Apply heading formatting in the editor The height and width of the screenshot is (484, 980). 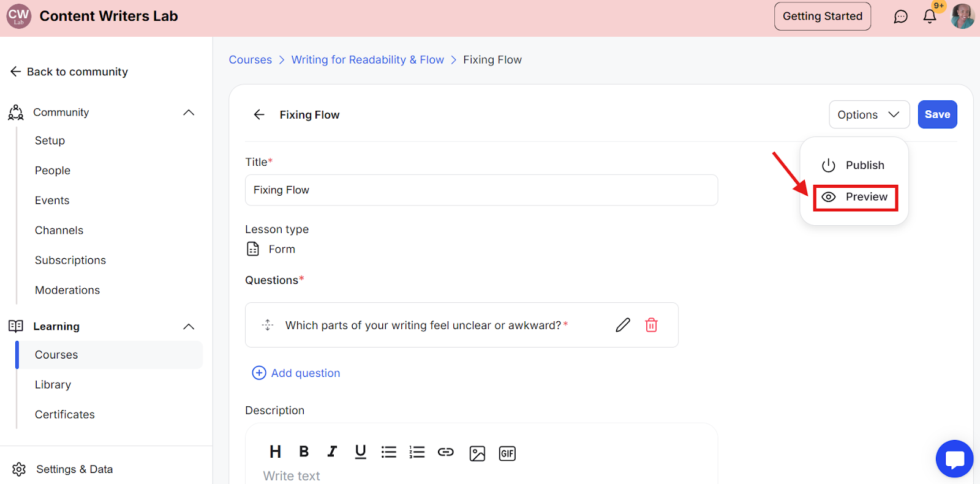276,452
